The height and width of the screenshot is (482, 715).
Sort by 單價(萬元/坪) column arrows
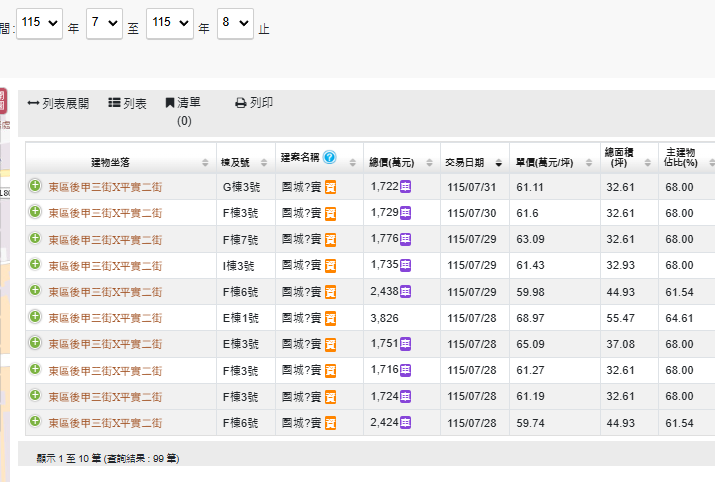[x=589, y=163]
